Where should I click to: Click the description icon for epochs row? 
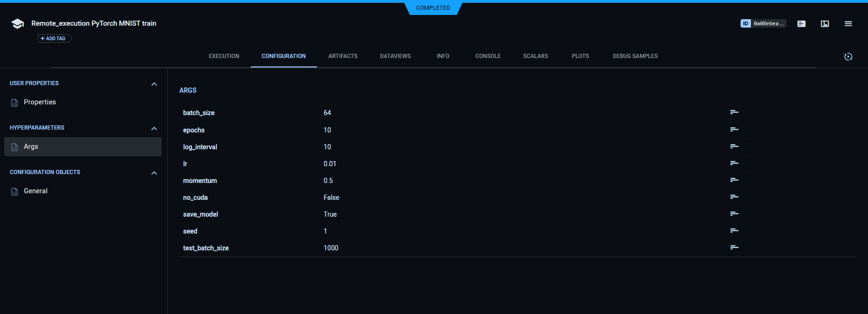pyautogui.click(x=734, y=130)
